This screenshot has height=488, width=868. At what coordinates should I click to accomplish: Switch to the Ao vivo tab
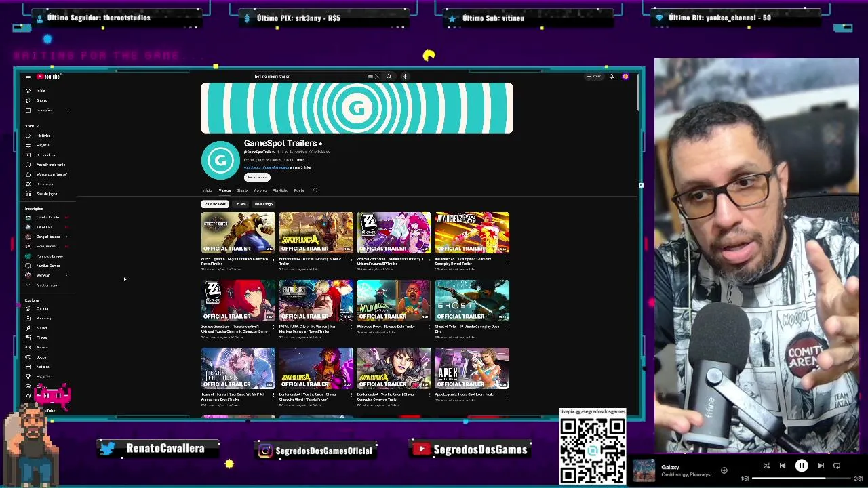tap(260, 190)
